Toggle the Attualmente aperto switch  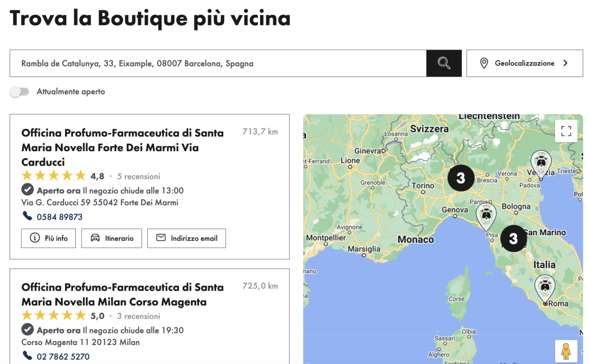pos(20,91)
